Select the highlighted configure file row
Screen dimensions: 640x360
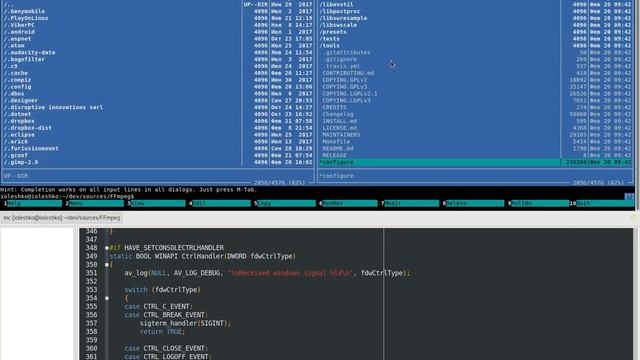[475, 162]
